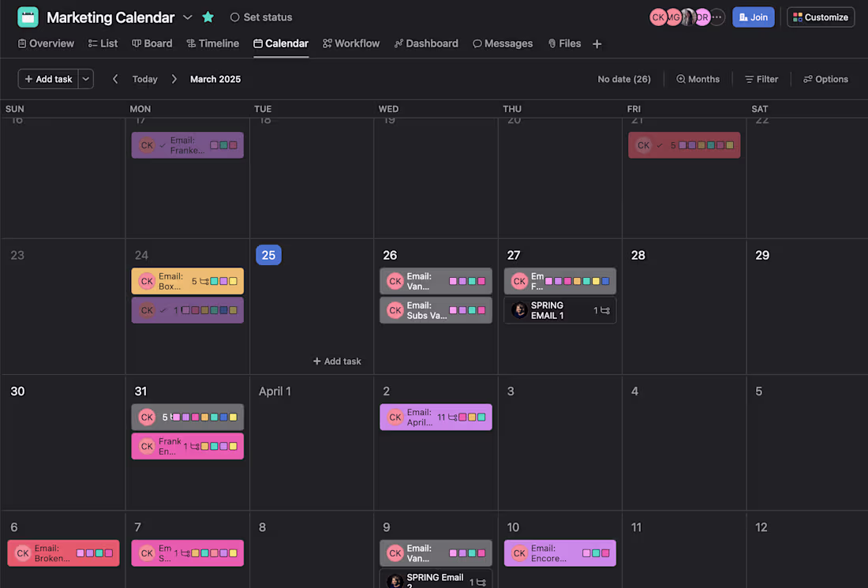This screenshot has width=868, height=588.
Task: Mark the purple March 24 task's completion check
Action: [x=163, y=310]
